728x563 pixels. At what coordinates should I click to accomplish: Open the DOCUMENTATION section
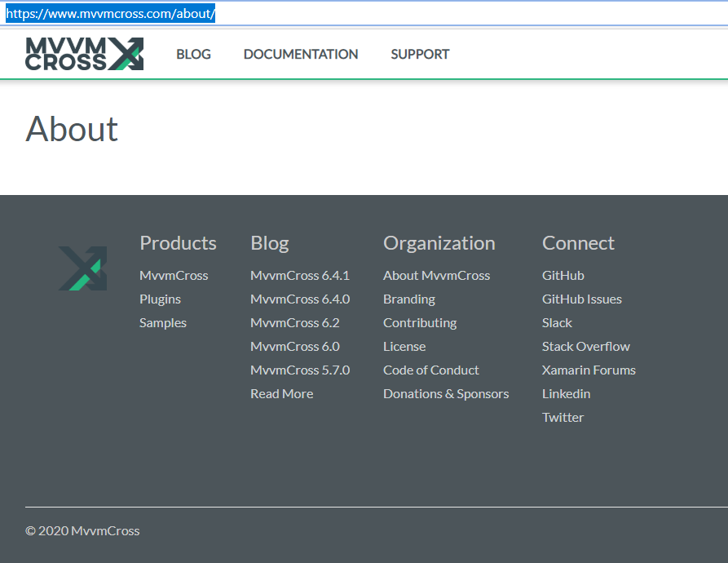[x=300, y=54]
